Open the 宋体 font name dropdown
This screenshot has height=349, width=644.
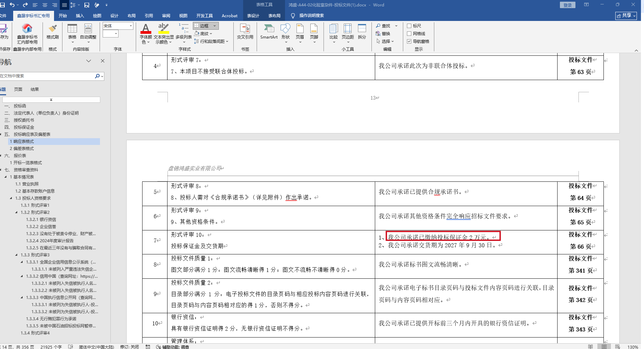(x=131, y=26)
